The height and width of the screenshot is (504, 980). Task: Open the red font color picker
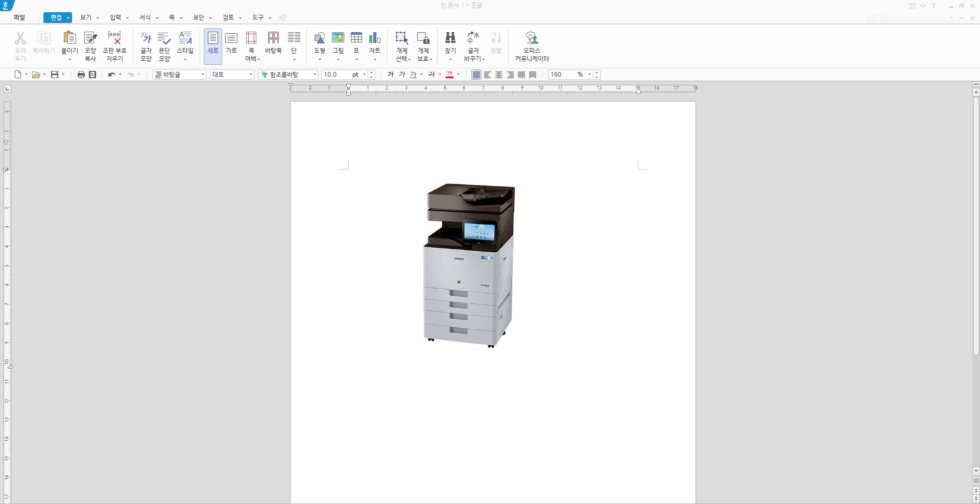tap(458, 75)
